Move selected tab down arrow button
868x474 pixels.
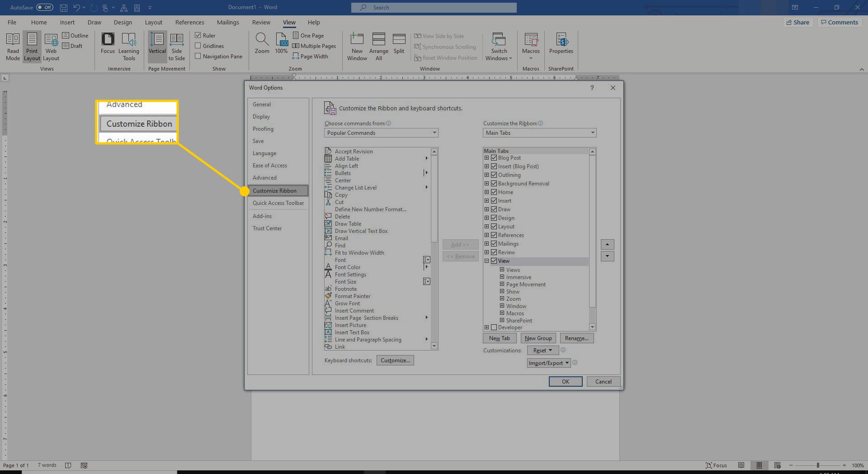pyautogui.click(x=607, y=256)
